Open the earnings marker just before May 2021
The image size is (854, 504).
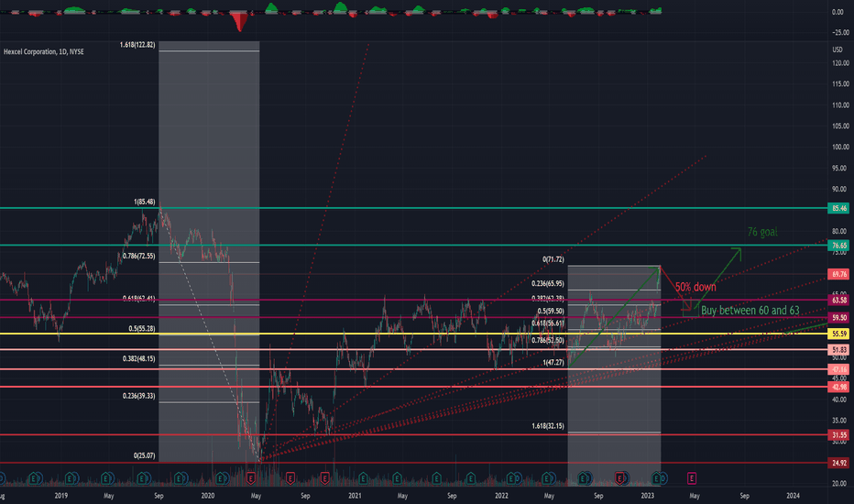[397, 478]
